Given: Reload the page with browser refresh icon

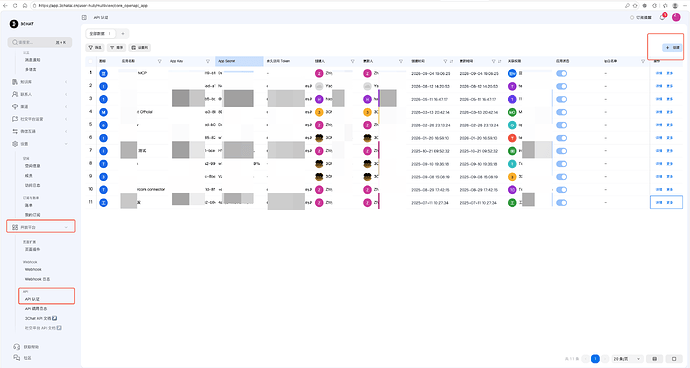Looking at the screenshot, I should point(15,5).
